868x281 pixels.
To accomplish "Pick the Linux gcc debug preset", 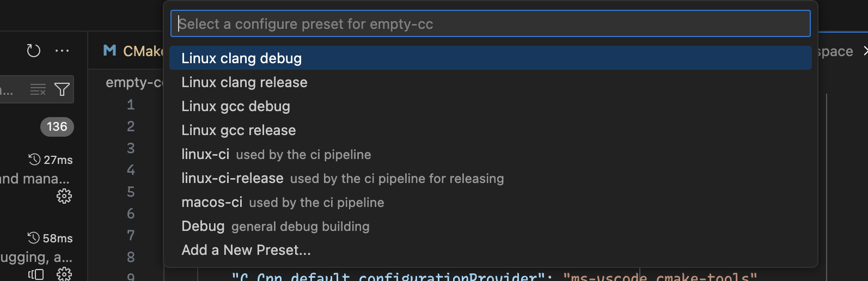I will tap(236, 106).
